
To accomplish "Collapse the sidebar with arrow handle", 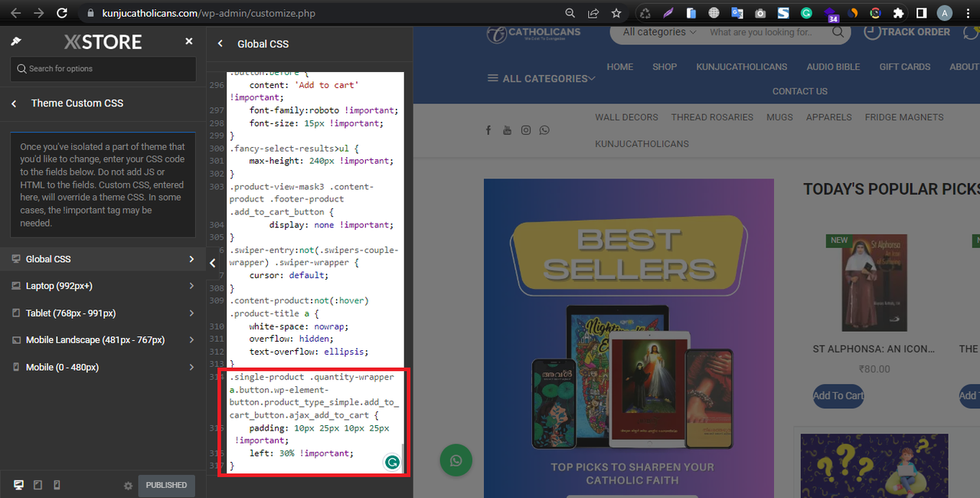I will pyautogui.click(x=213, y=263).
